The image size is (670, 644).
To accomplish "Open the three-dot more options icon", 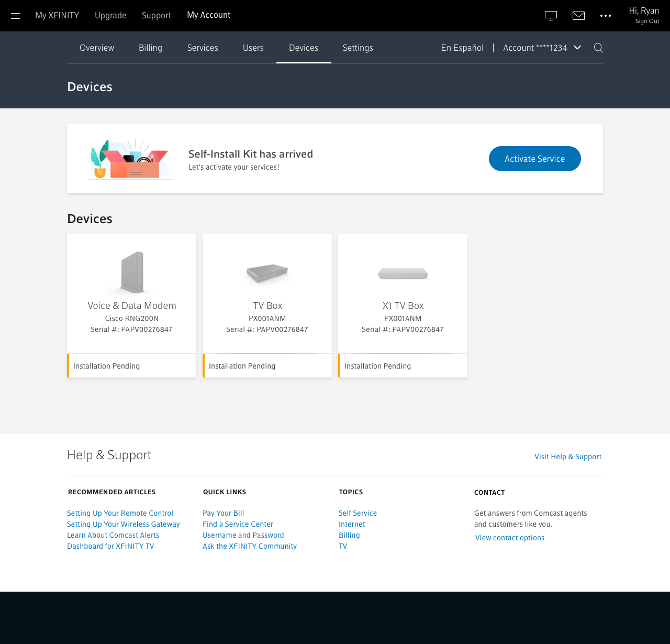I will pos(606,16).
